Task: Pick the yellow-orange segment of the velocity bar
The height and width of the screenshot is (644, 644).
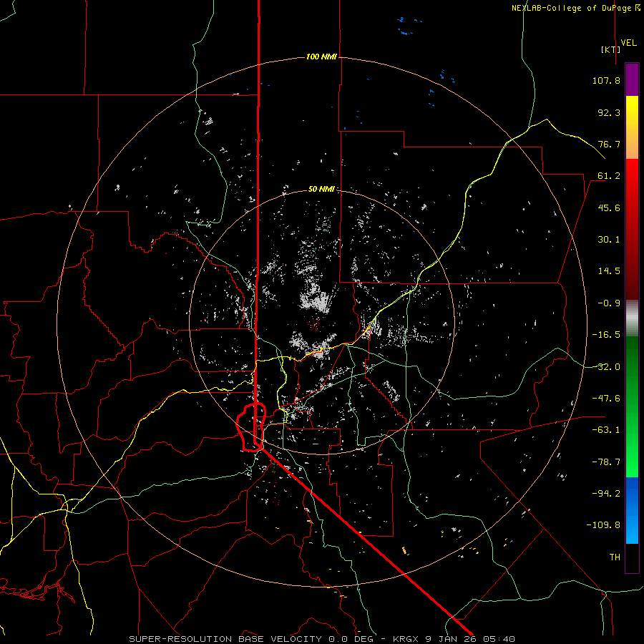Action: pyautogui.click(x=632, y=127)
